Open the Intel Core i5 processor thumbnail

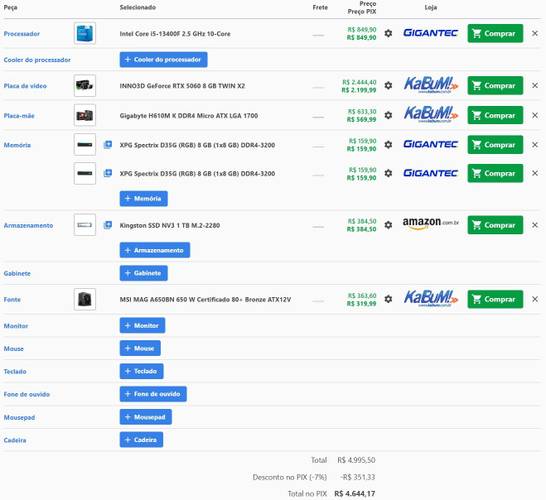click(85, 33)
